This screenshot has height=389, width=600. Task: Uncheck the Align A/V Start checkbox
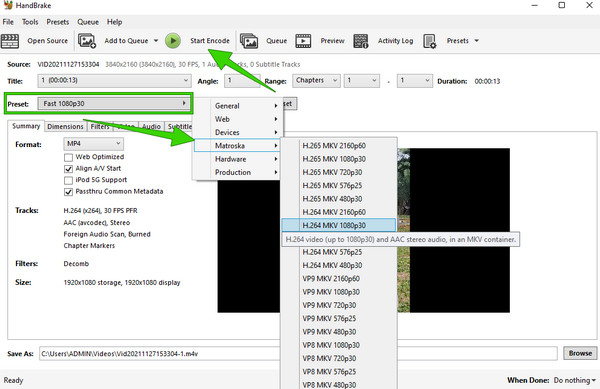click(68, 169)
